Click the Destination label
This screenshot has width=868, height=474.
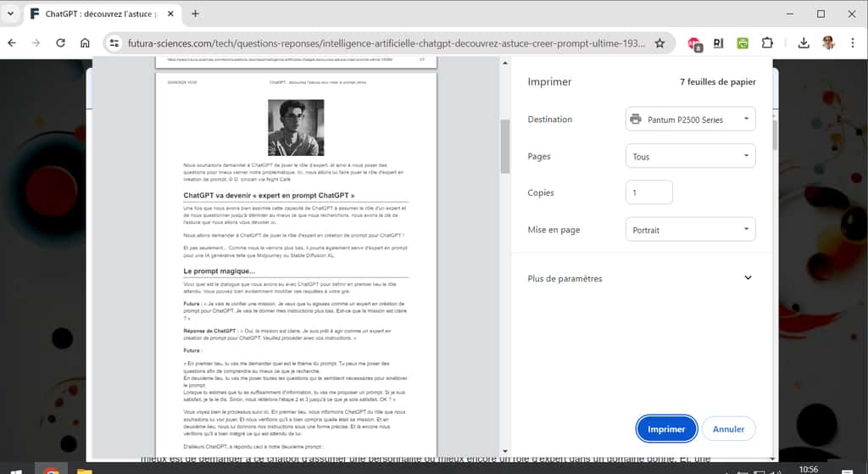pos(549,119)
